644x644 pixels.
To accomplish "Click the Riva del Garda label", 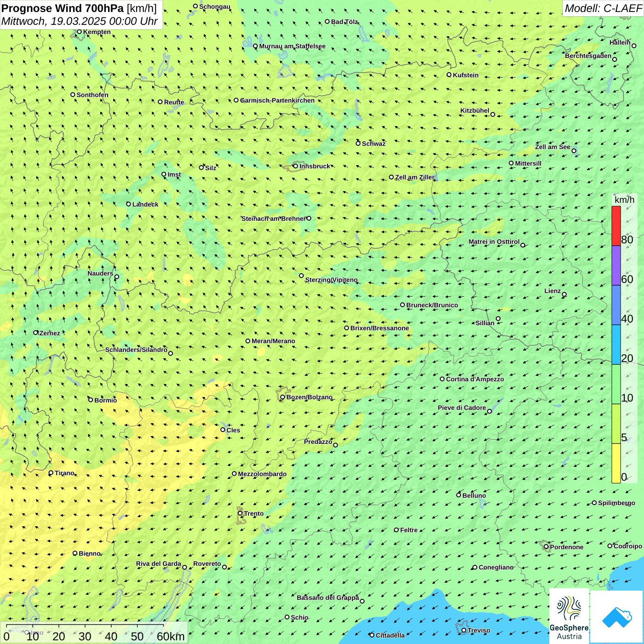I will [158, 563].
